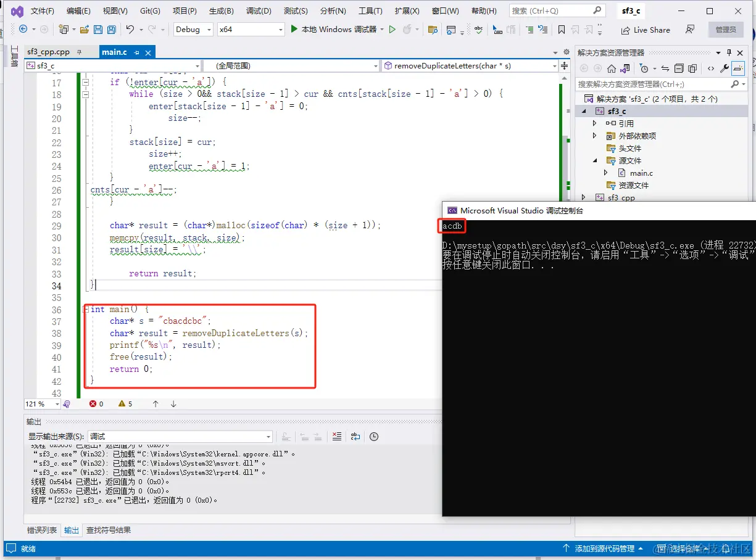Click the Collapse All icon in Solution Explorer
Screen dimensions: 756x560
click(x=678, y=68)
